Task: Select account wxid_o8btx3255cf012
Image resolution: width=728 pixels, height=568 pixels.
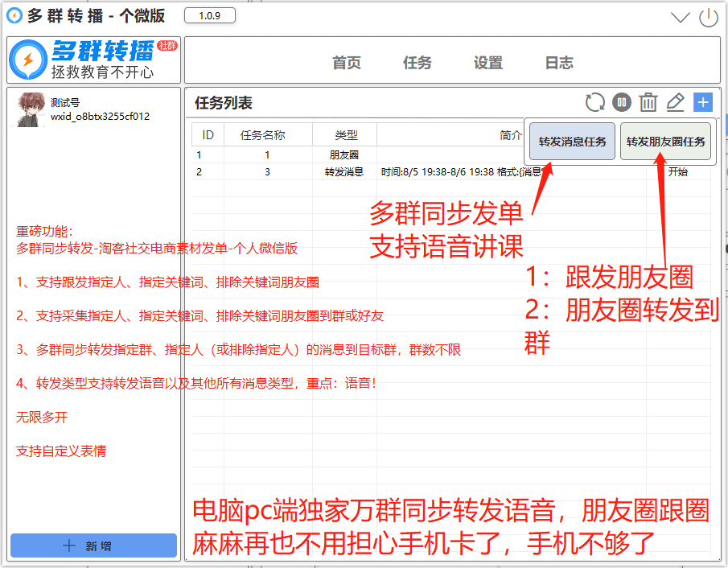Action: [101, 117]
